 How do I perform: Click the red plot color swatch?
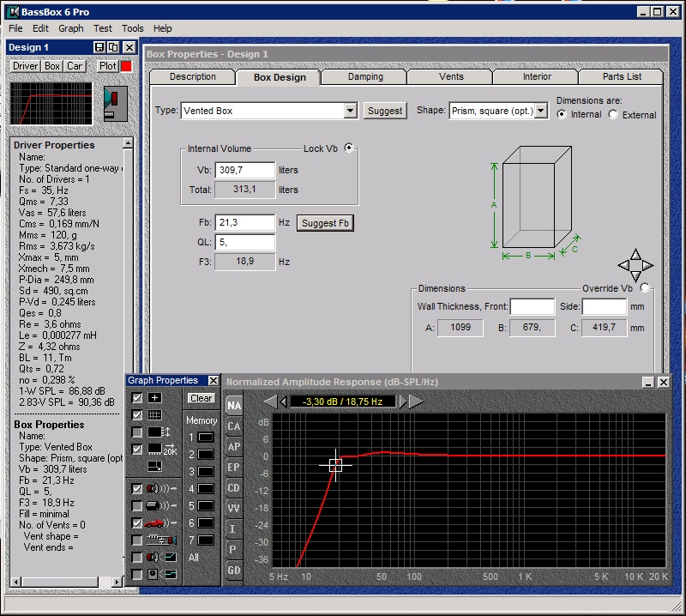tap(125, 66)
